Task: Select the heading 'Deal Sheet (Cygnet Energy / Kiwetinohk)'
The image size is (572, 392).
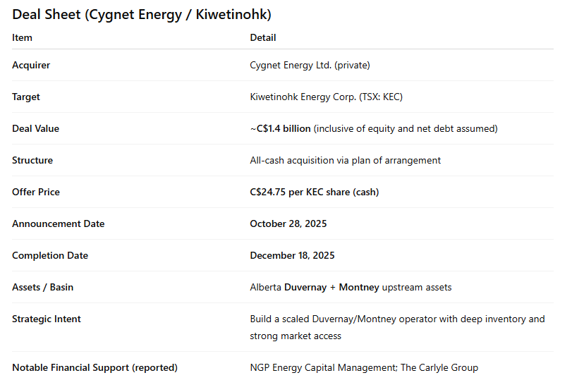Action: click(x=142, y=15)
